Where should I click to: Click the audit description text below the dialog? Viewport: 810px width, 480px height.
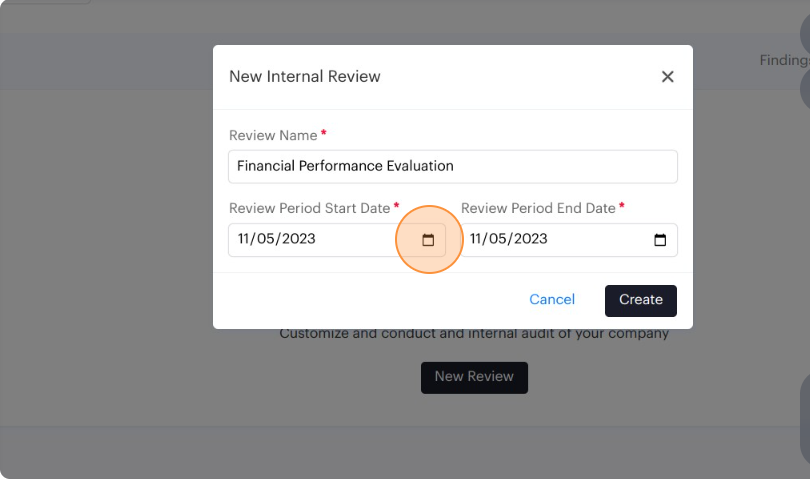pos(474,334)
